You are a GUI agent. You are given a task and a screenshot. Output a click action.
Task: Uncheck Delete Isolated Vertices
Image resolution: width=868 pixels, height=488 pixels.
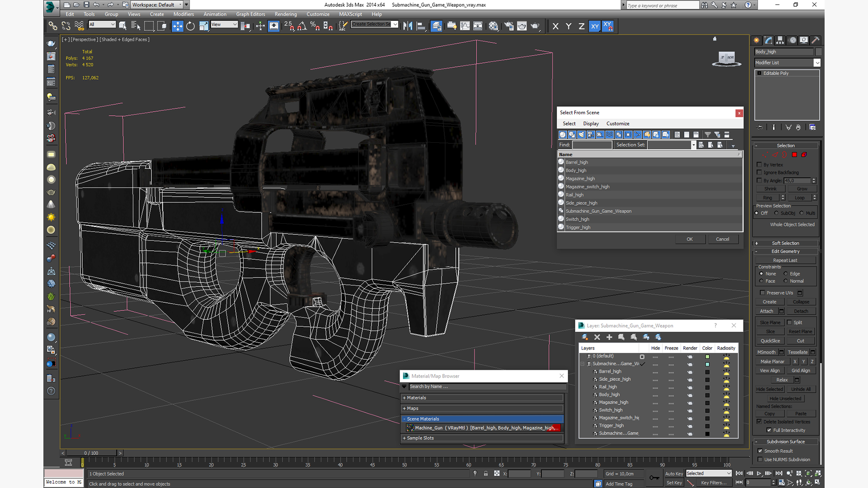[x=759, y=422]
